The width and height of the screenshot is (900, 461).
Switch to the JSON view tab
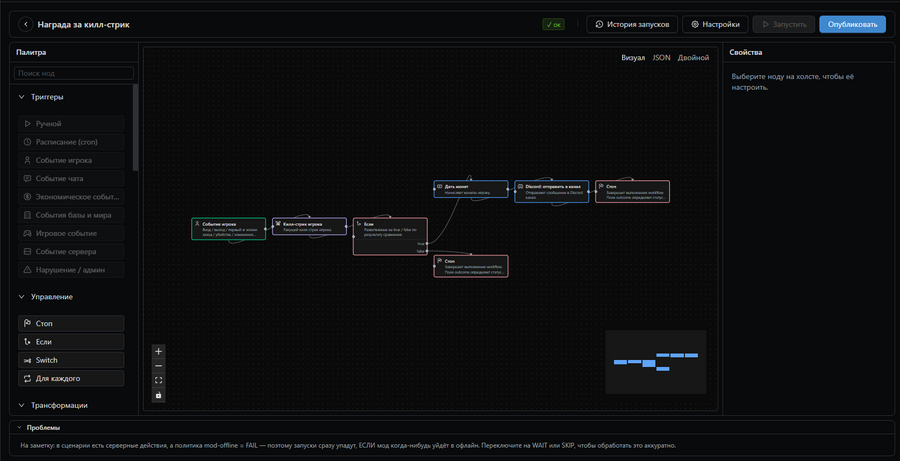click(661, 58)
